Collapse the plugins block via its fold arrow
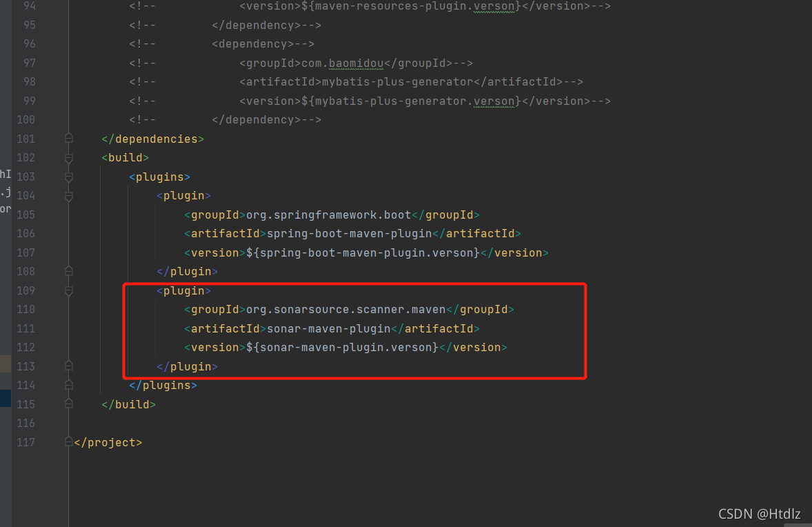Viewport: 812px width, 527px height. pos(68,177)
